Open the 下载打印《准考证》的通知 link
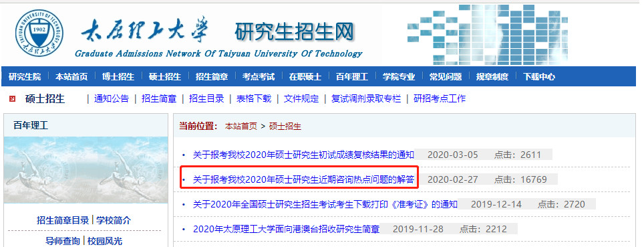The image size is (644, 247). [x=325, y=204]
